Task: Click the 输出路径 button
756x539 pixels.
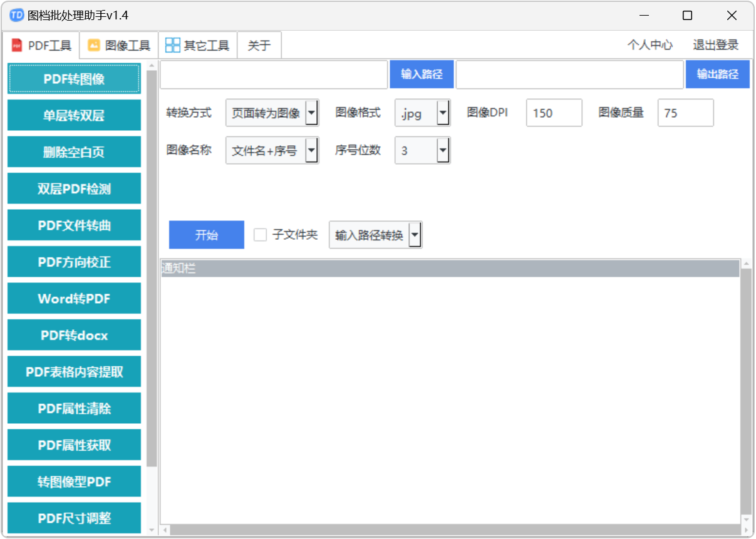Action: tap(717, 74)
